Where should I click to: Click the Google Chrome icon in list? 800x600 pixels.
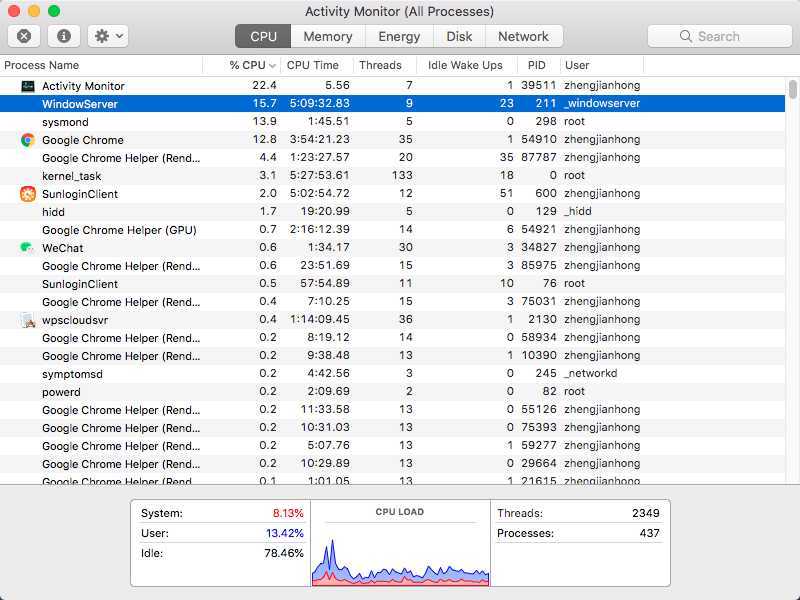click(28, 140)
